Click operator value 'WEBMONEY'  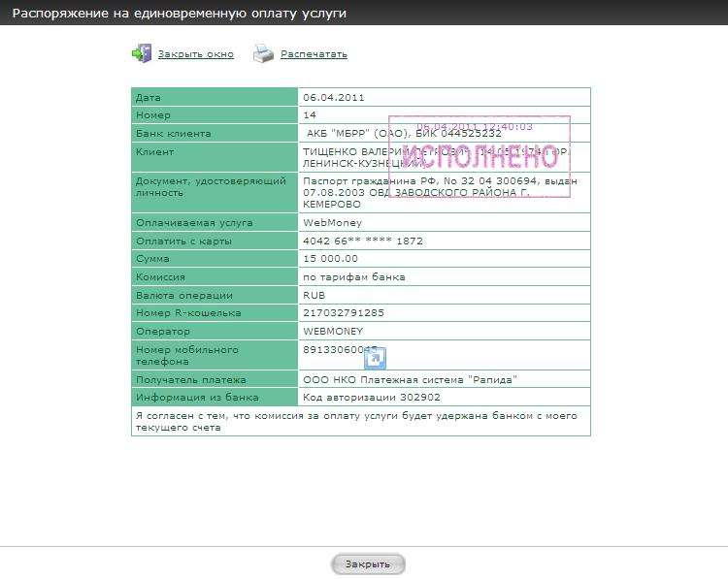pyautogui.click(x=333, y=332)
